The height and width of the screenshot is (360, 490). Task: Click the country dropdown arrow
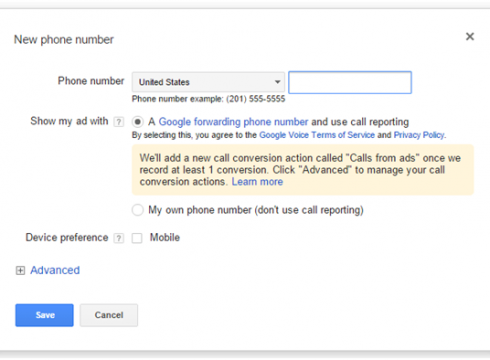(277, 82)
